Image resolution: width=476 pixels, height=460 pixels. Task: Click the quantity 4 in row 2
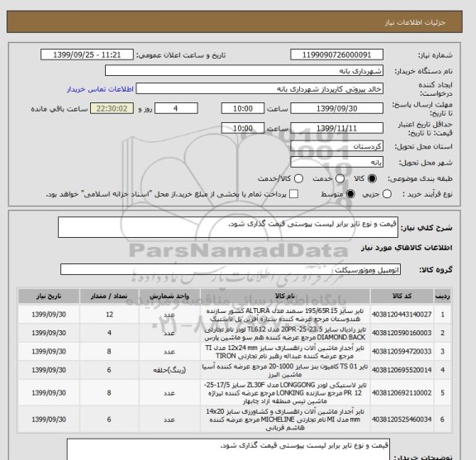[109, 333]
